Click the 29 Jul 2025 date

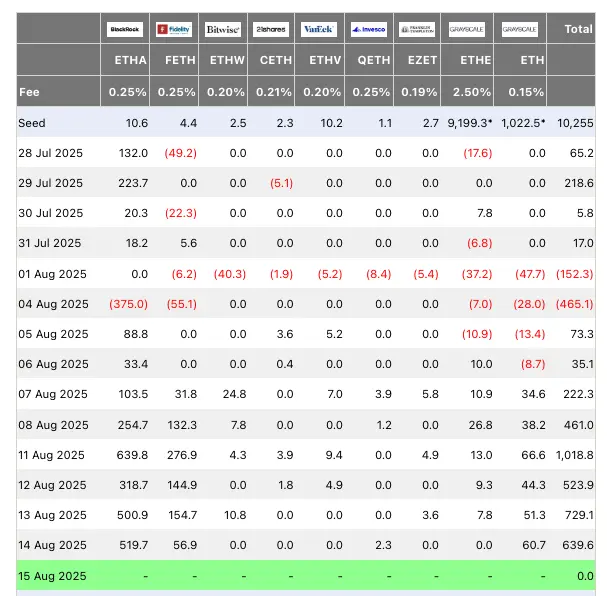pyautogui.click(x=50, y=183)
